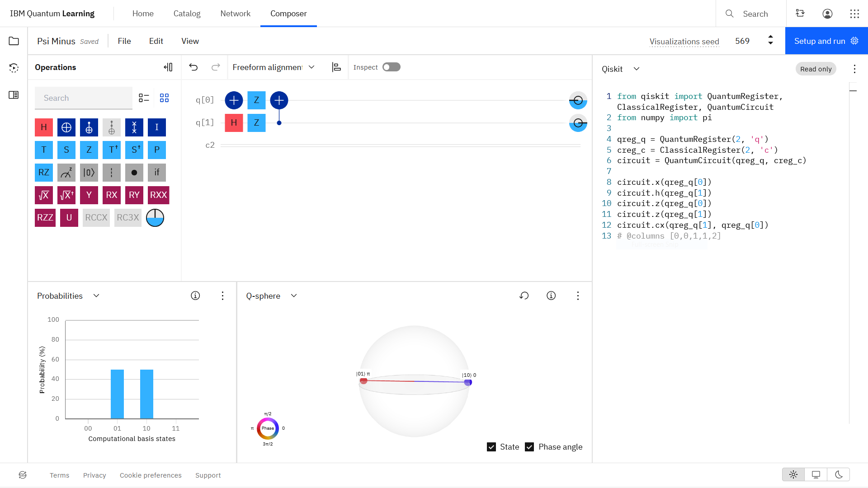Uncheck the State checkbox
The height and width of the screenshot is (488, 868).
click(491, 447)
